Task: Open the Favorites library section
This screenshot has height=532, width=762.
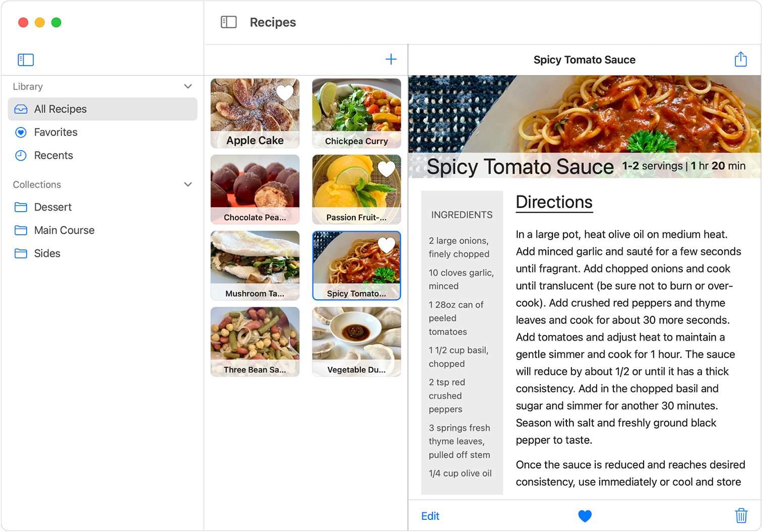Action: point(55,132)
